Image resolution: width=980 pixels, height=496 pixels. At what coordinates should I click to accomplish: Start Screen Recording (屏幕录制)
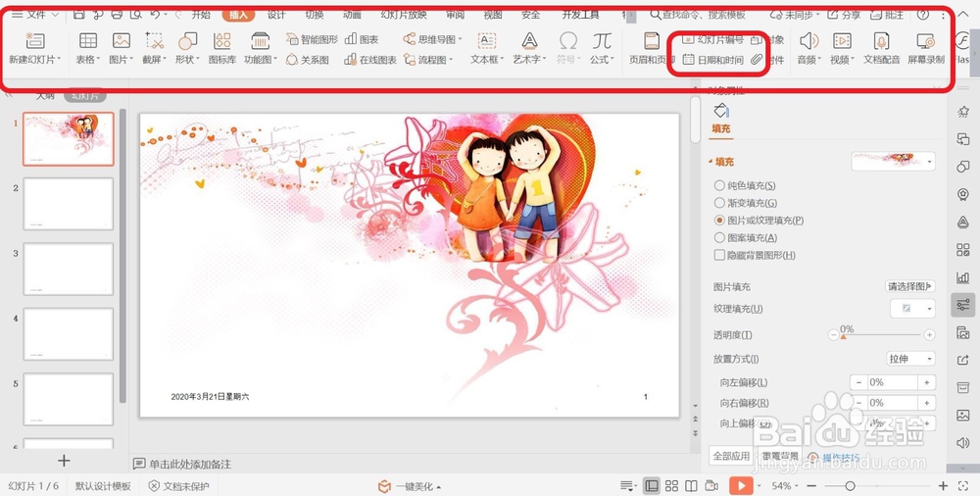point(926,41)
